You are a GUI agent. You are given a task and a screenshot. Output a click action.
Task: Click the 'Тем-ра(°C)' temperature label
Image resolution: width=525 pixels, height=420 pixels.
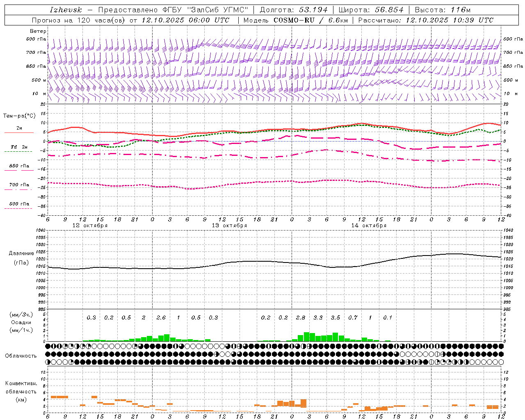[x=19, y=116]
